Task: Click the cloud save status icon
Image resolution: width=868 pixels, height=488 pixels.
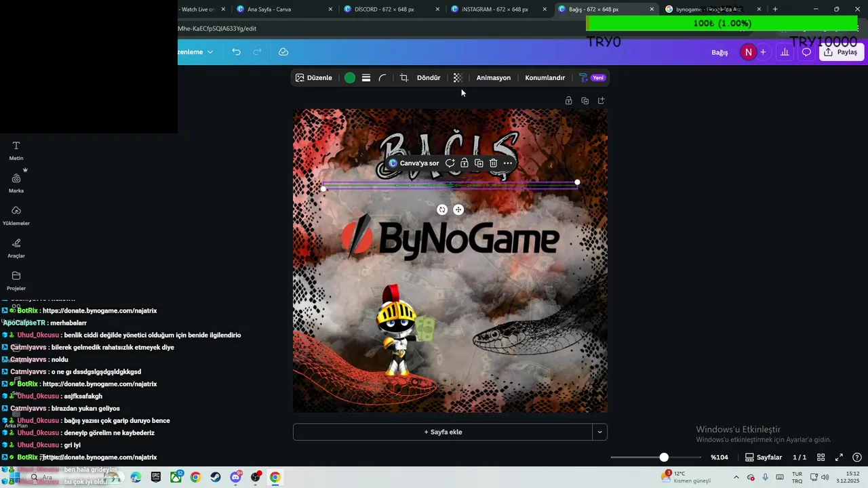Action: pyautogui.click(x=283, y=52)
